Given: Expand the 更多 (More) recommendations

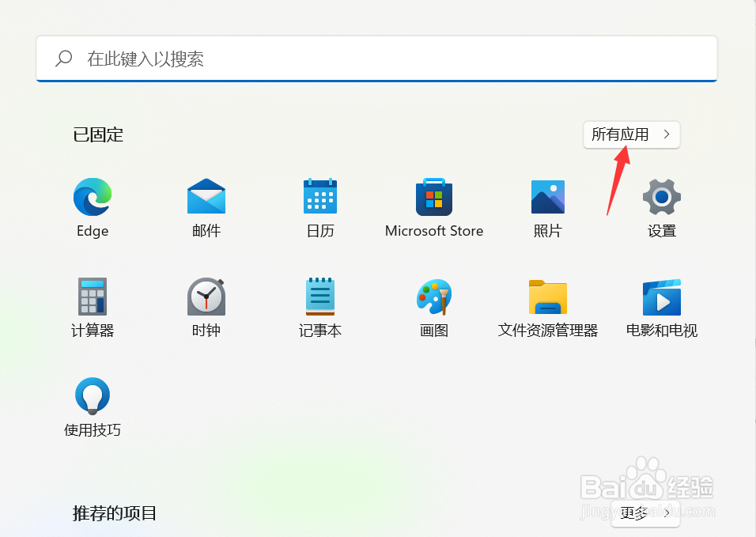Looking at the screenshot, I should click(x=644, y=513).
